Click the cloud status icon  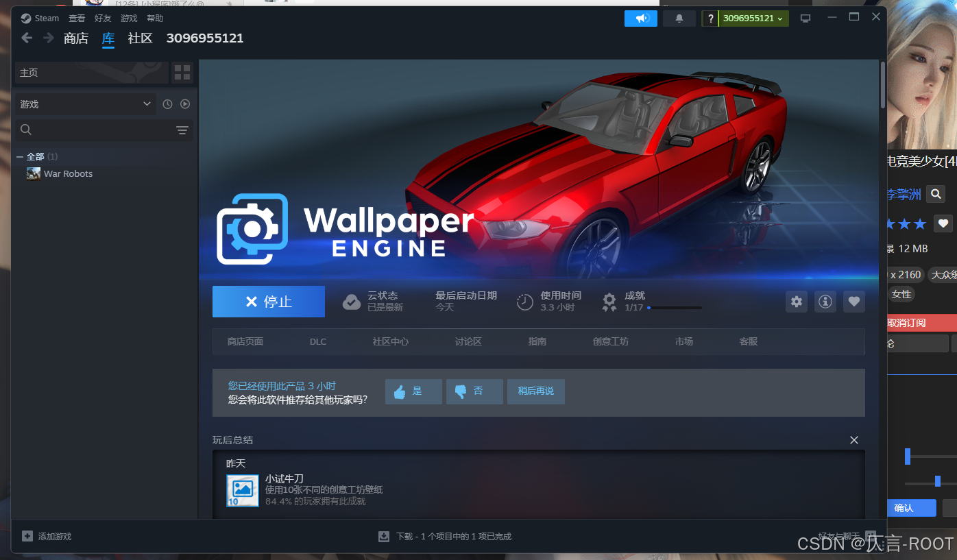point(352,302)
